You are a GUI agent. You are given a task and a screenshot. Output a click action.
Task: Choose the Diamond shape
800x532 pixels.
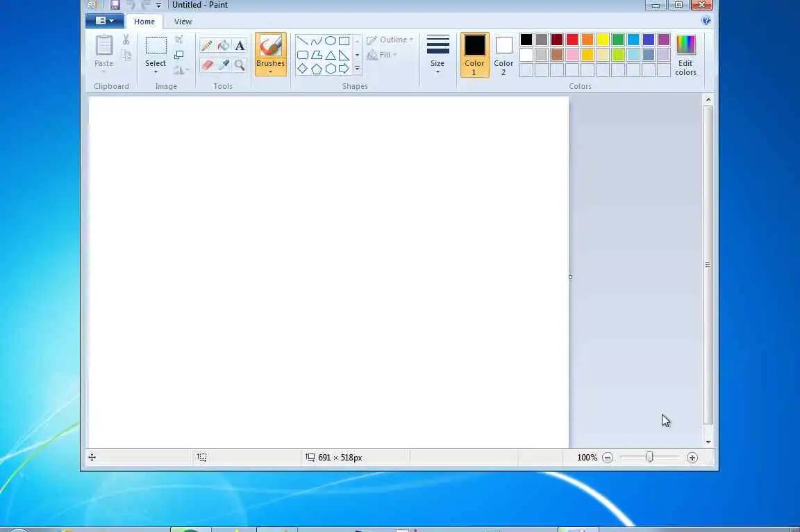303,68
